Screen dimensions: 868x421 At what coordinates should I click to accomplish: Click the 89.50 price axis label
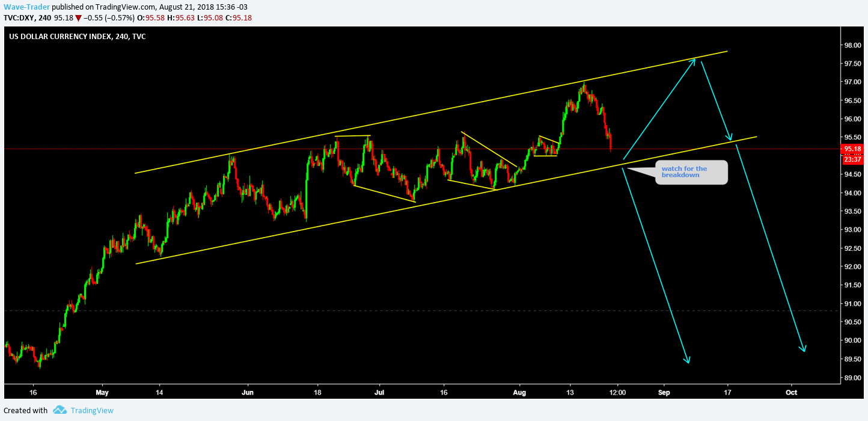852,359
